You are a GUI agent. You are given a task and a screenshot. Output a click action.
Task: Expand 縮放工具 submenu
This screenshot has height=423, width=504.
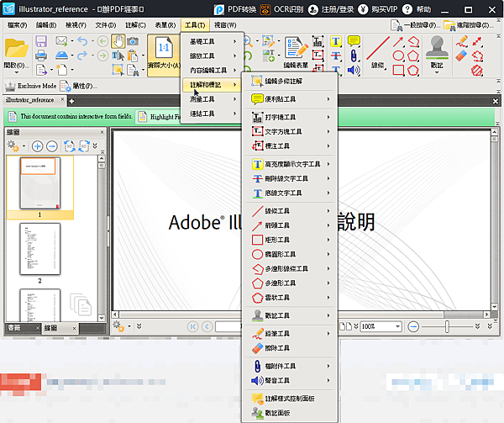(x=212, y=56)
